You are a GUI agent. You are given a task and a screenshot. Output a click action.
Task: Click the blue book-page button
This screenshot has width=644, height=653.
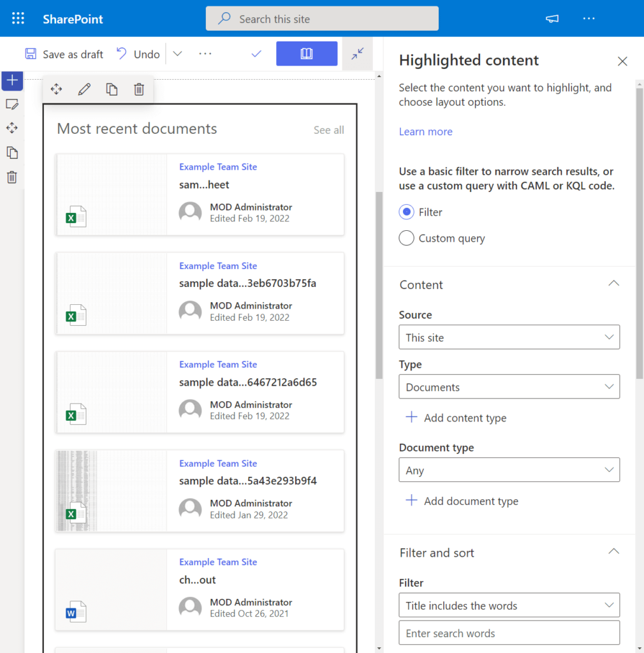click(x=307, y=54)
